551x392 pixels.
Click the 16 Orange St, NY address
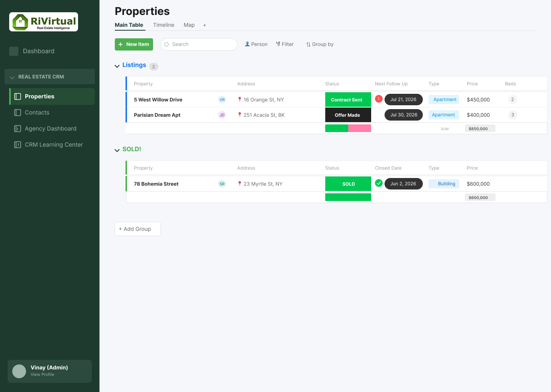264,100
